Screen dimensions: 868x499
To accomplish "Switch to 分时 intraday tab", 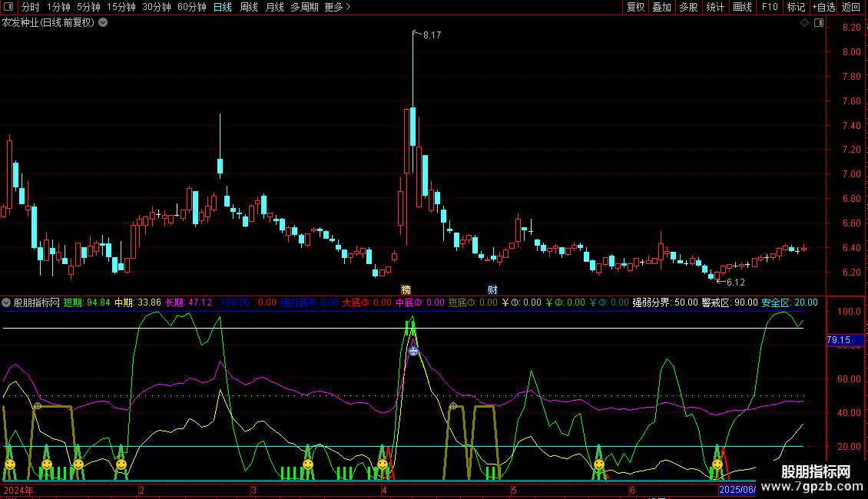I will pyautogui.click(x=30, y=7).
